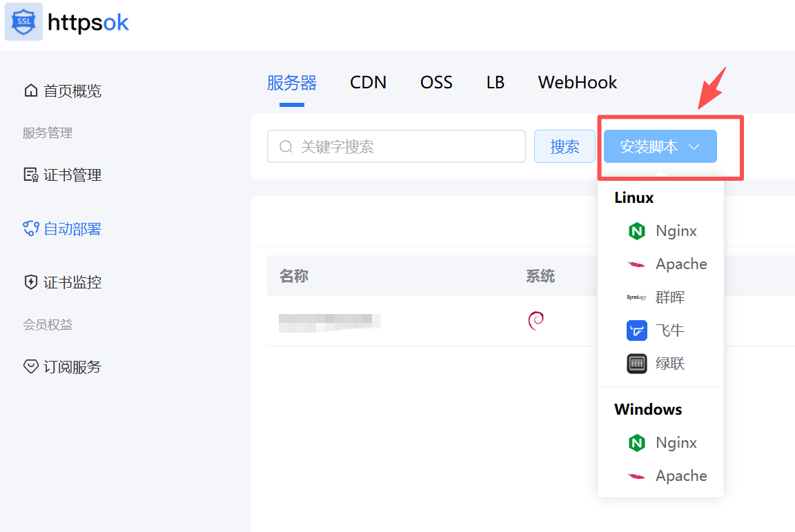Click the Debian system icon in table
Screen dimensions: 795x532
pyautogui.click(x=536, y=321)
